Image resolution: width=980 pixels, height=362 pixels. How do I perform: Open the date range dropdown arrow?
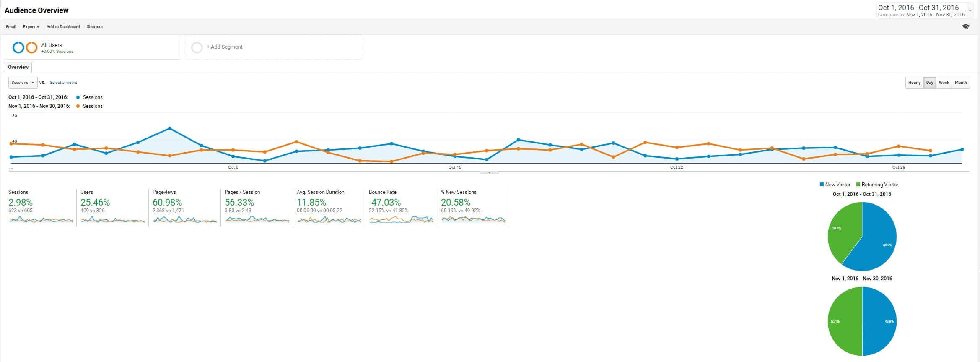click(x=970, y=10)
